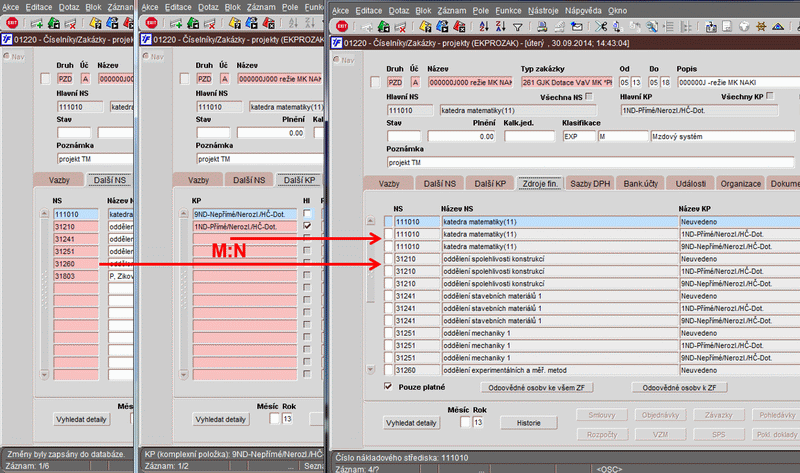Click the pyramid triangle icon in toolbar
The height and width of the screenshot is (473, 800).
(778, 26)
